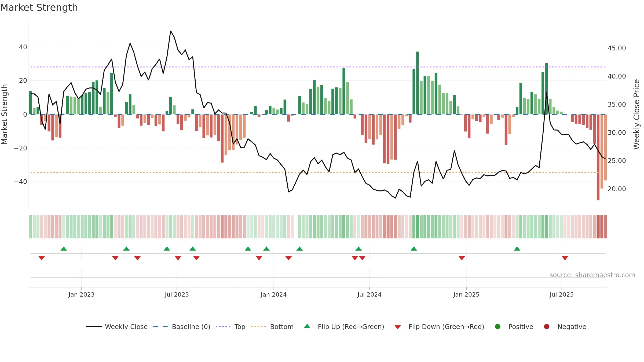Image resolution: width=644 pixels, height=362 pixels.
Task: Click the 30.00 price axis value
Action: click(617, 133)
